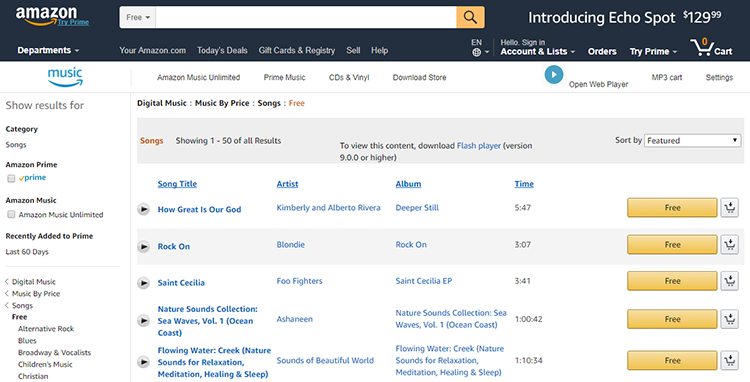Image resolution: width=750 pixels, height=382 pixels.
Task: Open Flash player download link
Action: click(479, 146)
